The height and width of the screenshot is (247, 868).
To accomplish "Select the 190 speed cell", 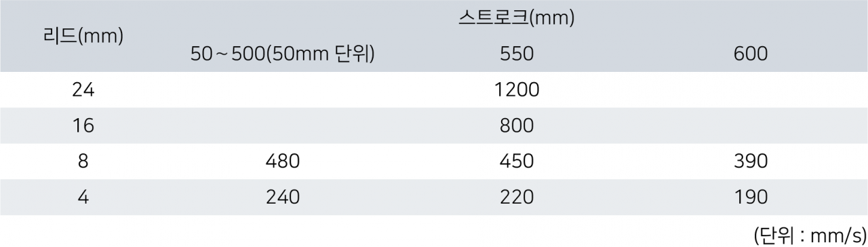I will pos(751,197).
